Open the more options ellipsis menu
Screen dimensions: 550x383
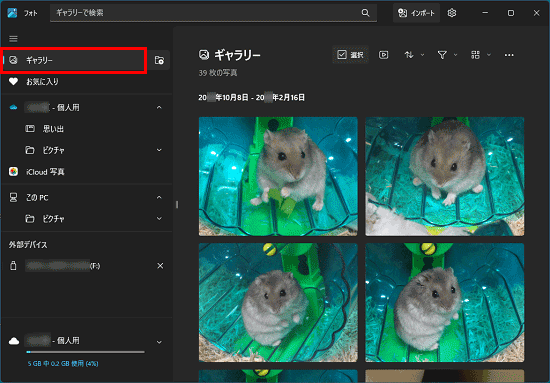tap(509, 55)
